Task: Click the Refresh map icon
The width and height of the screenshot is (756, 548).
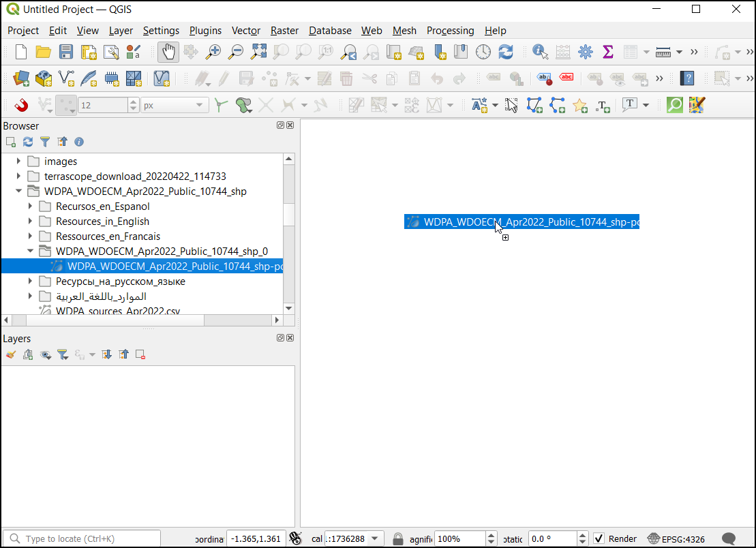Action: [x=505, y=52]
